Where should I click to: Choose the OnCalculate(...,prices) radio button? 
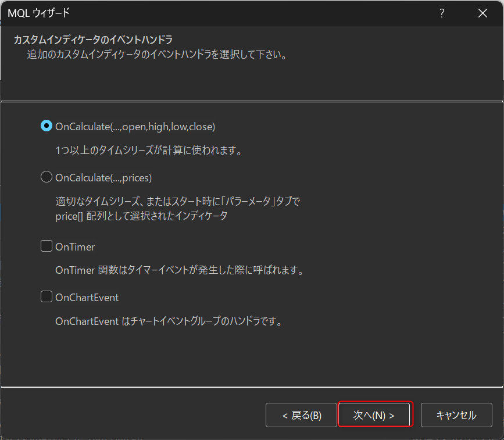point(47,177)
